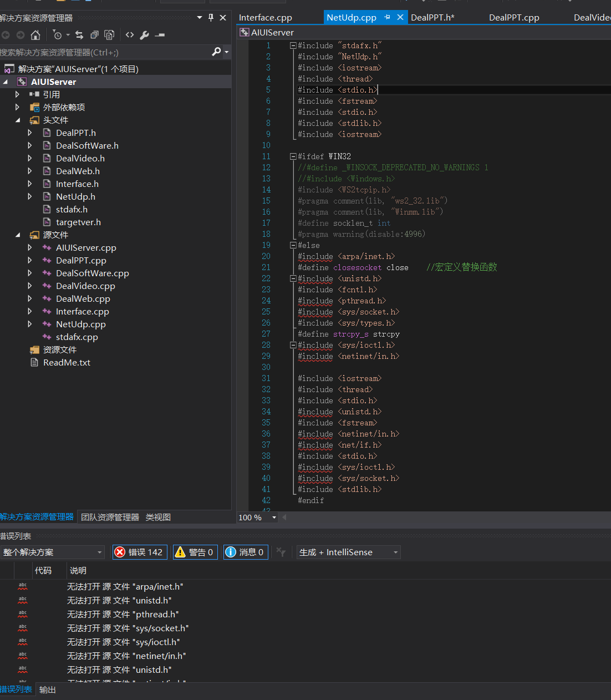Screen dimensions: 611x700
Task: Click the pin icon on NetUdp.cpp tab
Action: pos(387,17)
